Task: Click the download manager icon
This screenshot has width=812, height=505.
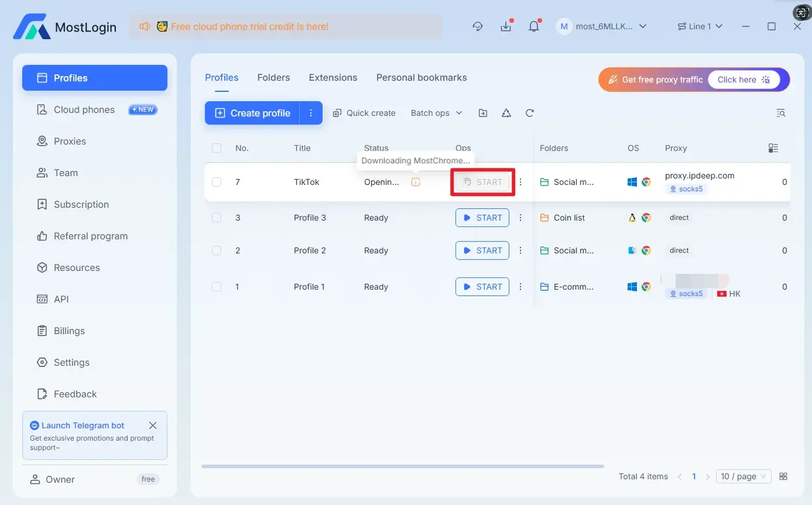Action: pos(506,26)
